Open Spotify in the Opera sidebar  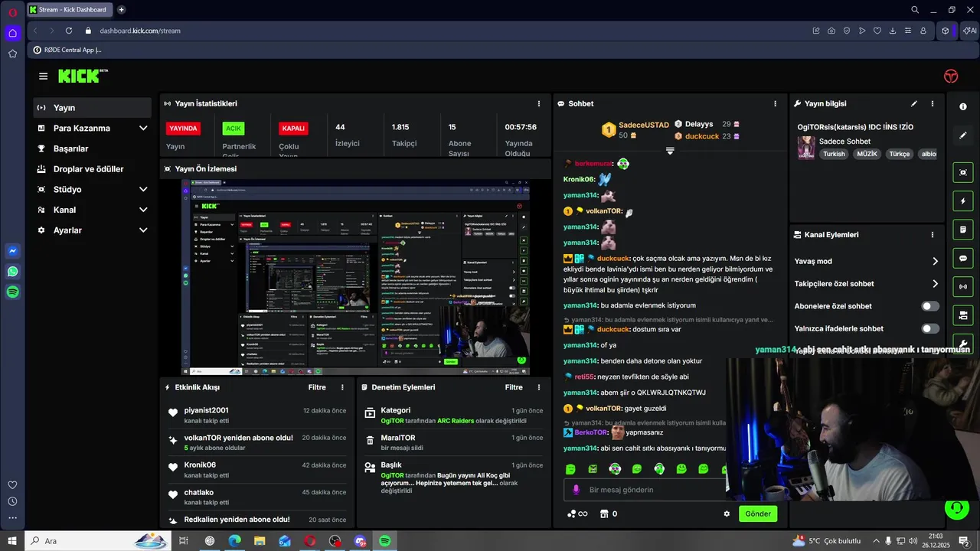coord(12,292)
